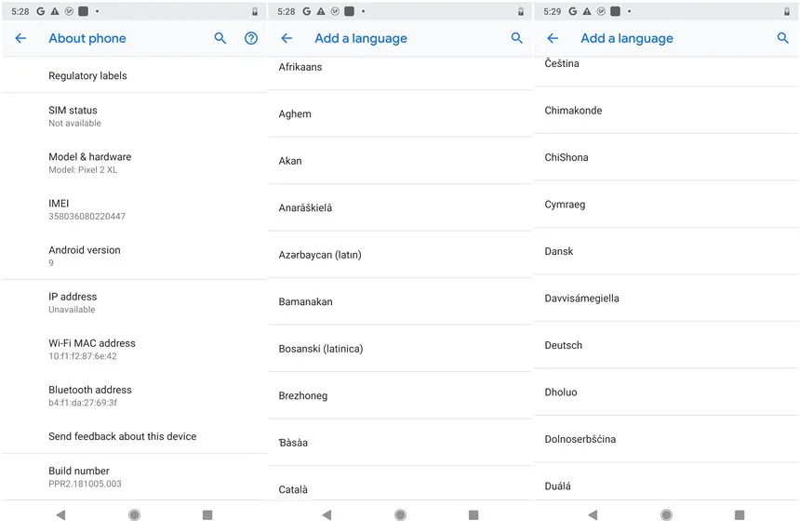This screenshot has width=800, height=532.
Task: Open SIM status entry
Action: (x=134, y=116)
